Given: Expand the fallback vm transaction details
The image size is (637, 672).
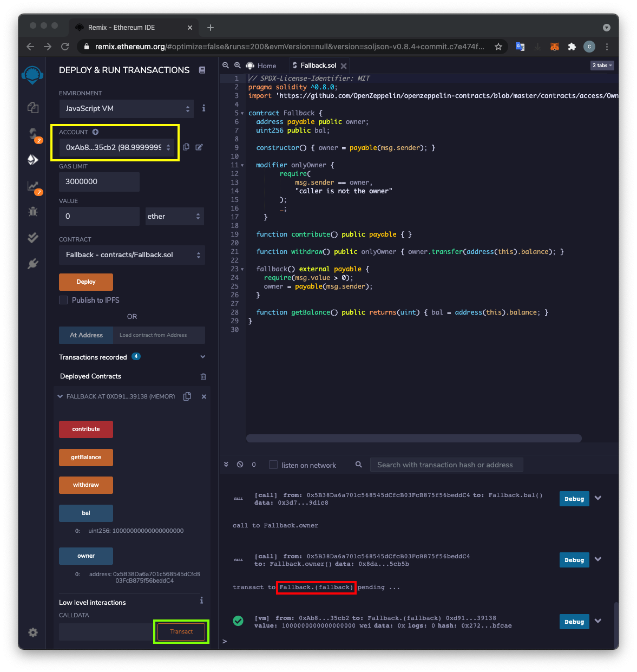Looking at the screenshot, I should tap(598, 621).
